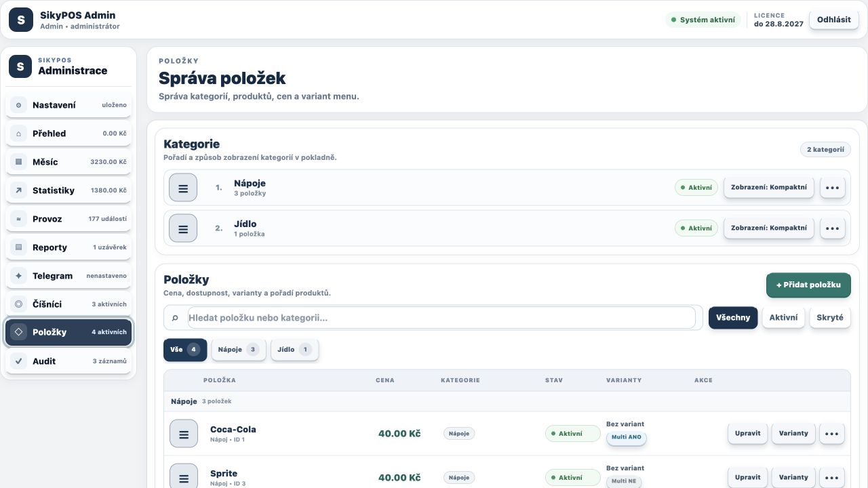Select the Jídlo category filter tab

pos(294,350)
